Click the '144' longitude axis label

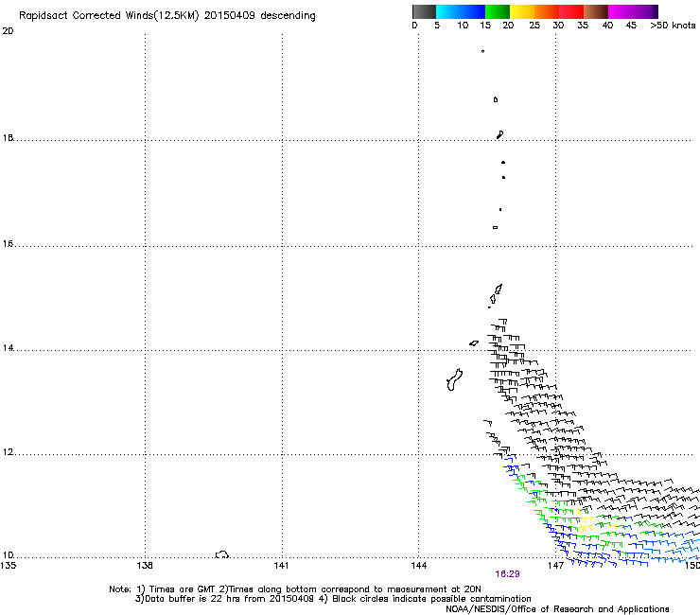(x=418, y=566)
